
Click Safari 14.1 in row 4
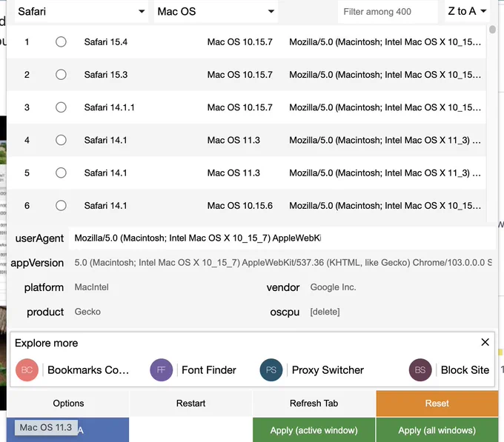point(105,140)
